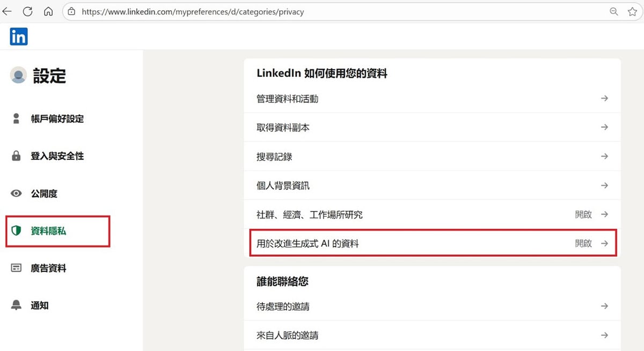
Task: Expand 管理資料和活動 row arrow
Action: pos(604,99)
